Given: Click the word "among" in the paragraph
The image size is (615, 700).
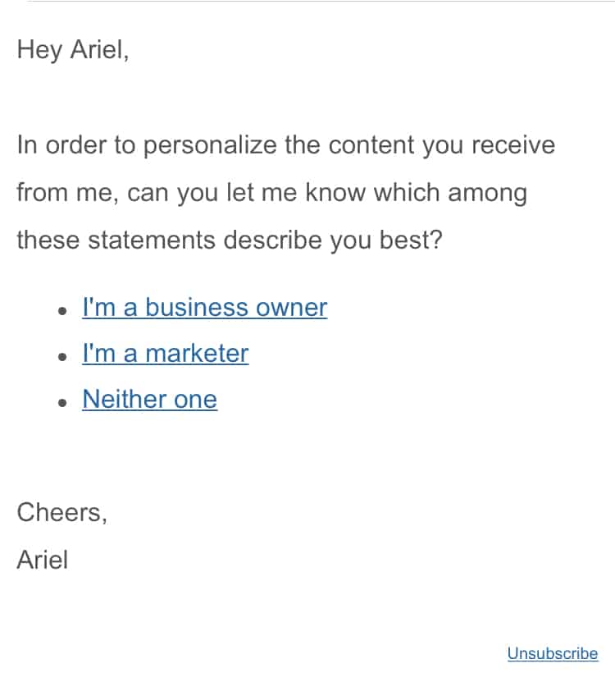Looking at the screenshot, I should click(x=487, y=194).
